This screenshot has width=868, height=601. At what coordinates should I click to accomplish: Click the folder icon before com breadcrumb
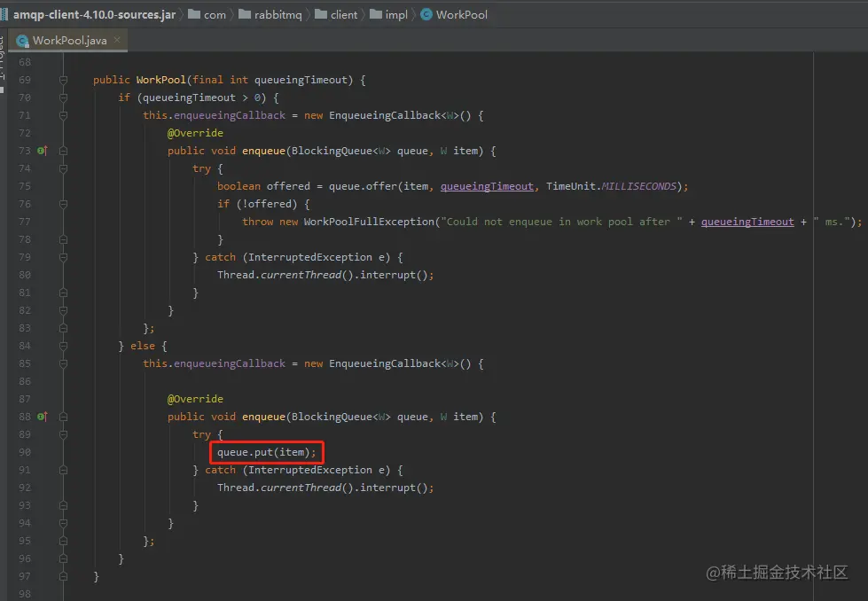coord(194,14)
